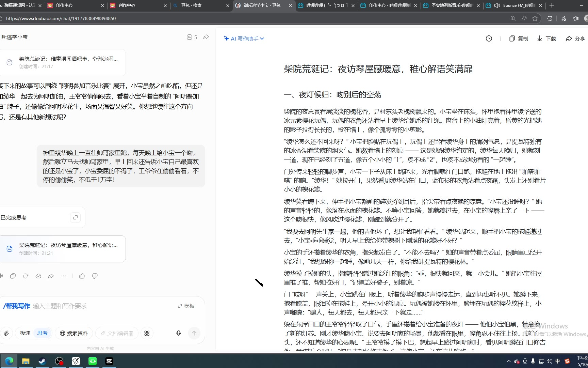
Task: Open Steam from the taskbar
Action: tap(42, 361)
